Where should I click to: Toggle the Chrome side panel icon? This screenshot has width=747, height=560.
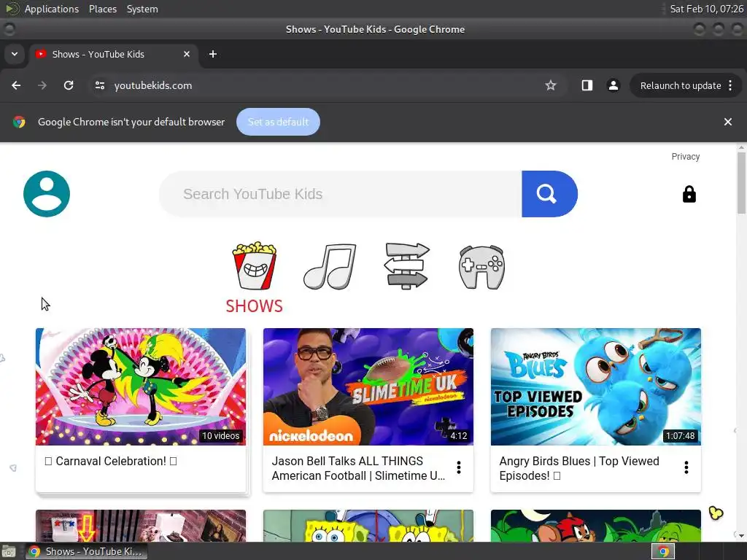(587, 85)
